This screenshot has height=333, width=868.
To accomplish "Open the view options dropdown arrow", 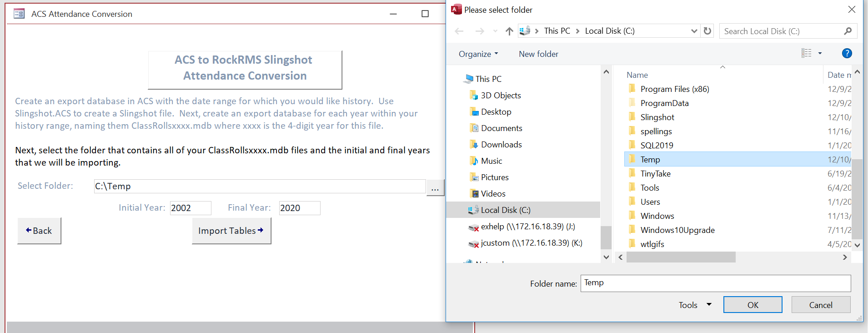I will pos(820,53).
